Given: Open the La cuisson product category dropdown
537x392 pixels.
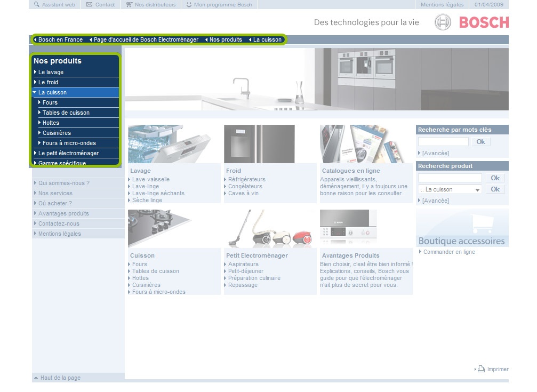Looking at the screenshot, I should (x=450, y=189).
